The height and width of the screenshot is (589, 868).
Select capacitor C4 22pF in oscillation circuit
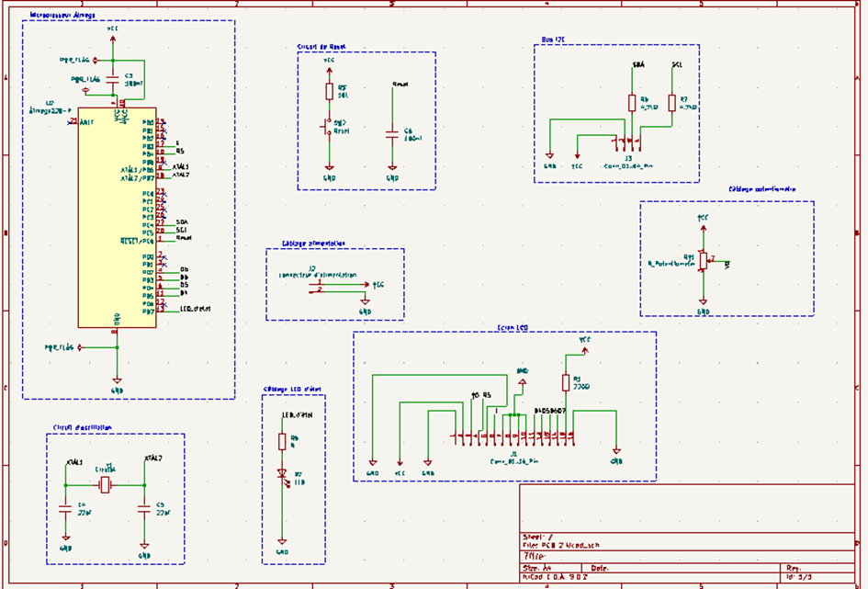click(64, 507)
